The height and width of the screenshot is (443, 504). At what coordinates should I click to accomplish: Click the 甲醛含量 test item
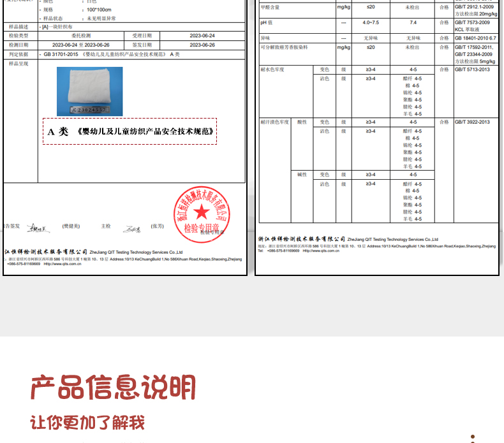(x=270, y=7)
